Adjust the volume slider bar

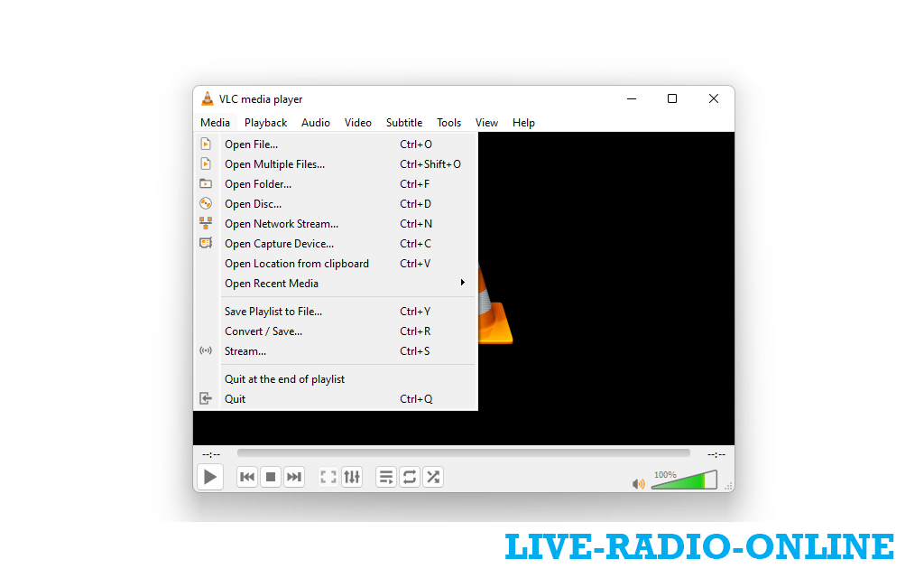coord(684,481)
